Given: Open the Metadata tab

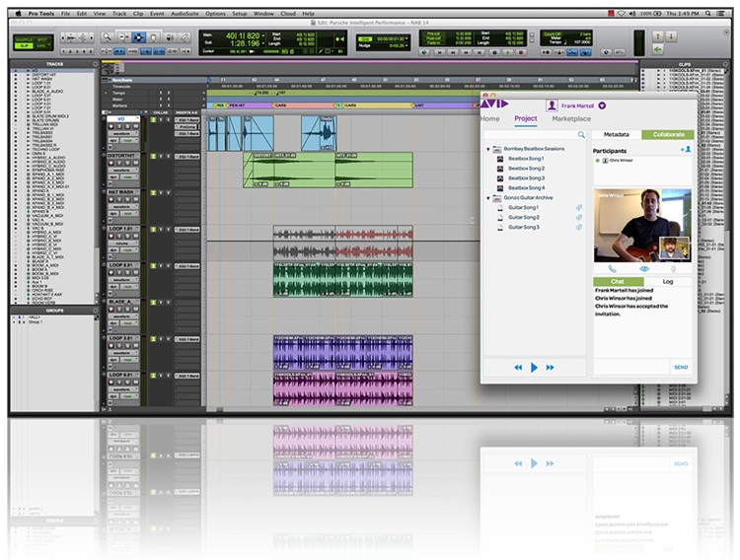Looking at the screenshot, I should coord(617,134).
